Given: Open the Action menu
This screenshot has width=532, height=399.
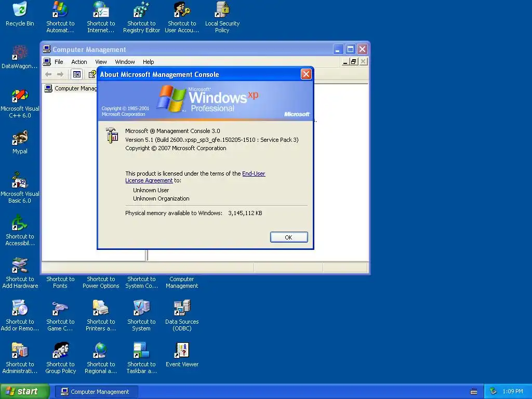Looking at the screenshot, I should pos(79,62).
